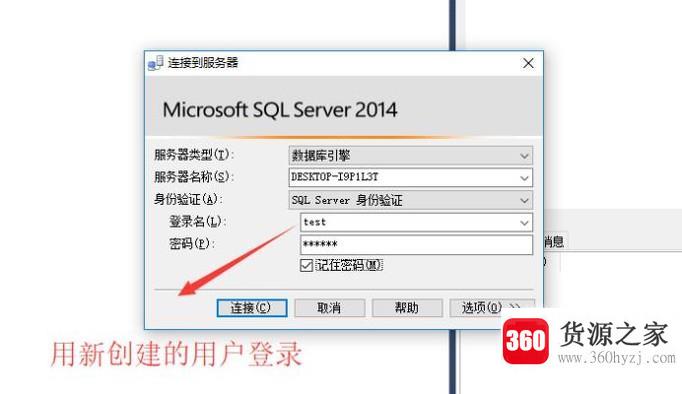Click the 连接到服务器 title text
This screenshot has height=394, width=682.
pyautogui.click(x=203, y=63)
